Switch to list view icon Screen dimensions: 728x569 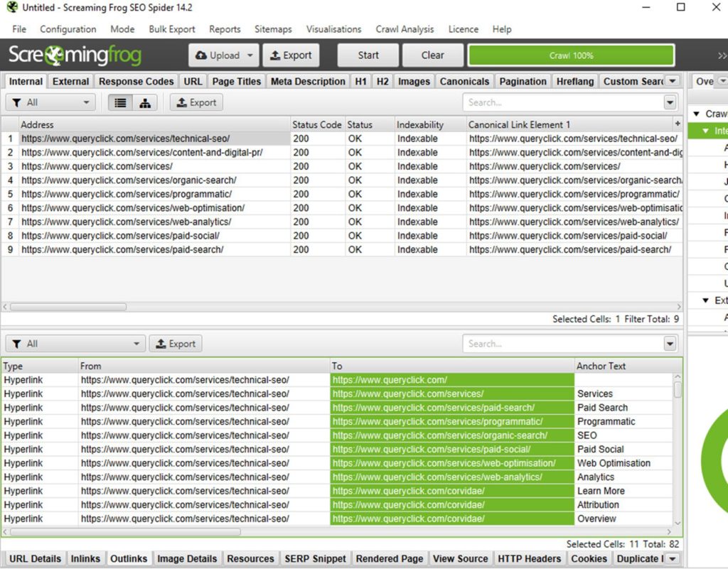120,102
